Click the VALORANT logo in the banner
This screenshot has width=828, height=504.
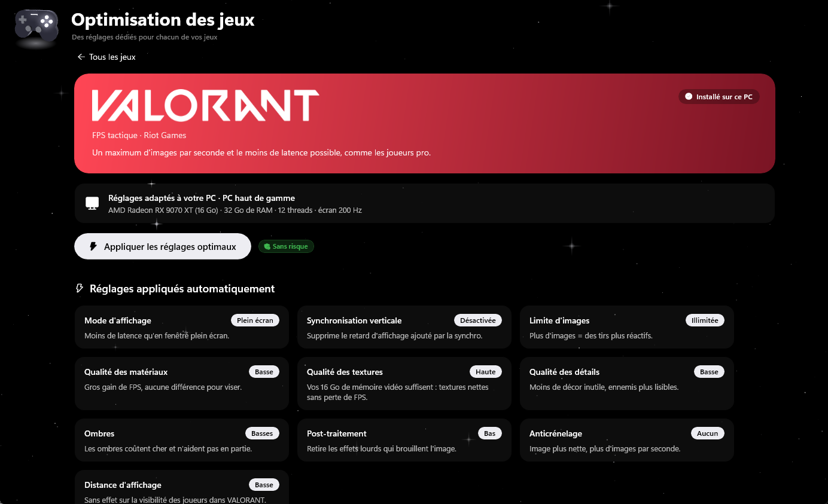(205, 106)
